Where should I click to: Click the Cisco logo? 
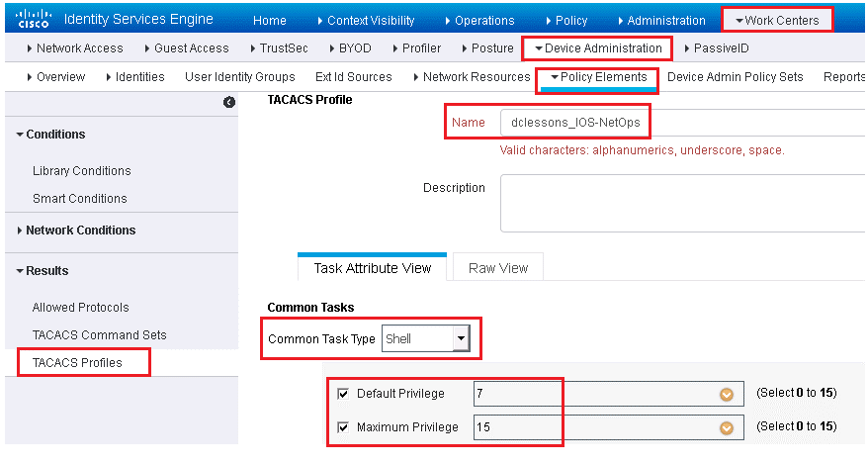(34, 18)
